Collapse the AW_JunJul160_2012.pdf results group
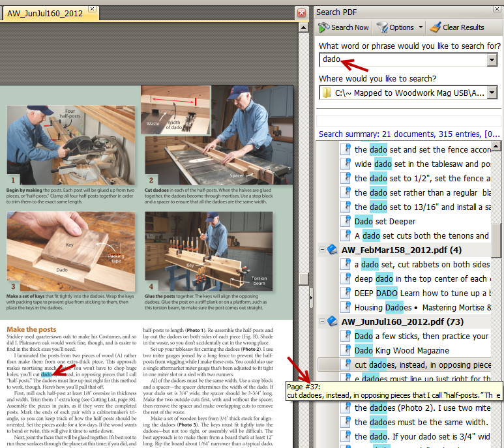The width and height of the screenshot is (504, 448). pos(322,321)
